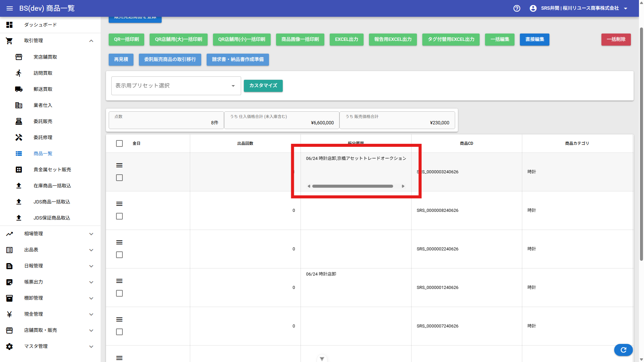The width and height of the screenshot is (644, 362).
Task: Click the QR一括印刷 button
Action: pyautogui.click(x=126, y=40)
